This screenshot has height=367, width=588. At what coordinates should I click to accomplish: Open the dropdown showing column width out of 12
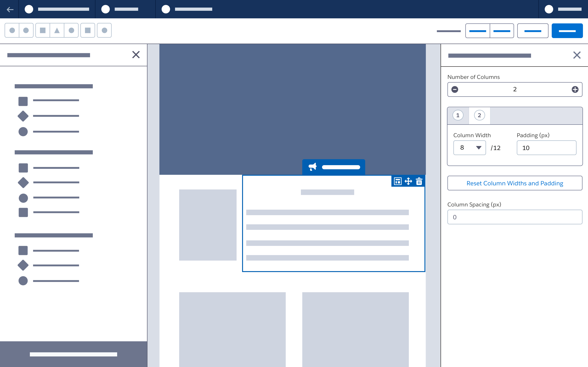(x=469, y=147)
